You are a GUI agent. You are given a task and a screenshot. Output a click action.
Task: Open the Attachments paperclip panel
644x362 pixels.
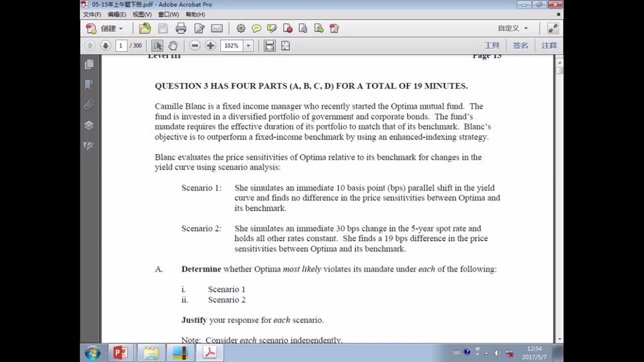click(89, 105)
